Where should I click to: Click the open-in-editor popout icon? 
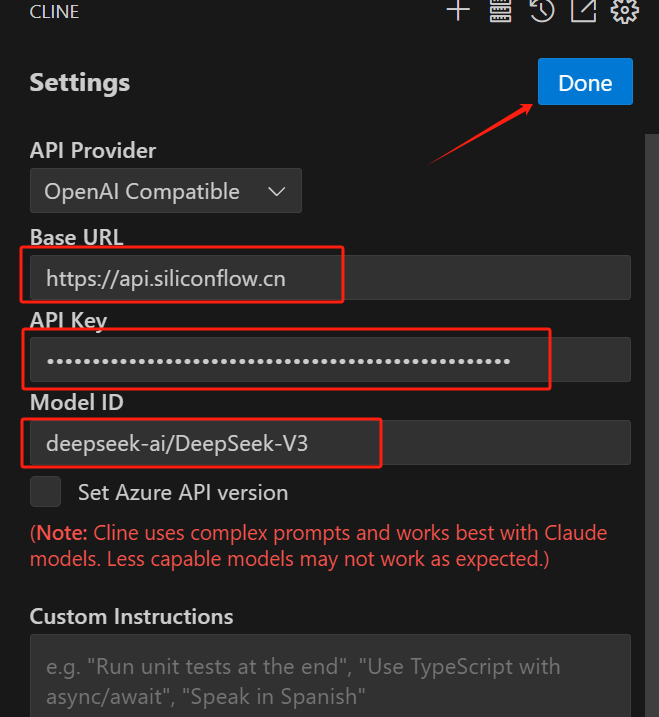[x=583, y=11]
